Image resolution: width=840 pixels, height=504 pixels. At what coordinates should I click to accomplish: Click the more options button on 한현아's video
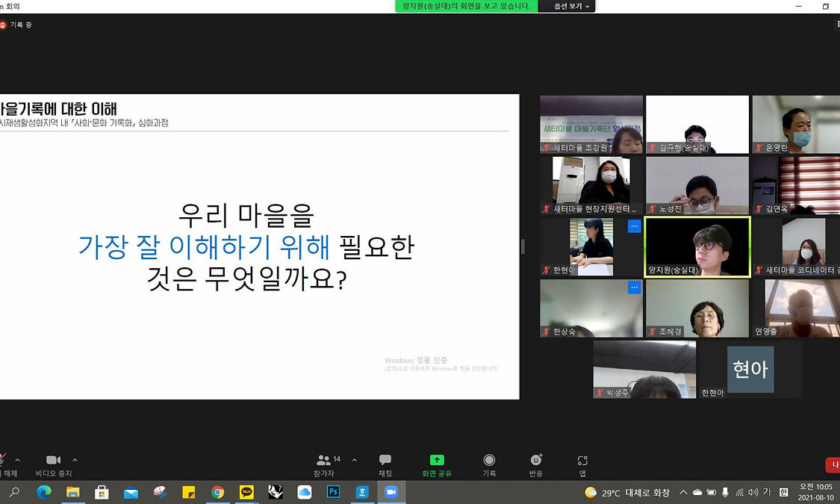pyautogui.click(x=634, y=225)
